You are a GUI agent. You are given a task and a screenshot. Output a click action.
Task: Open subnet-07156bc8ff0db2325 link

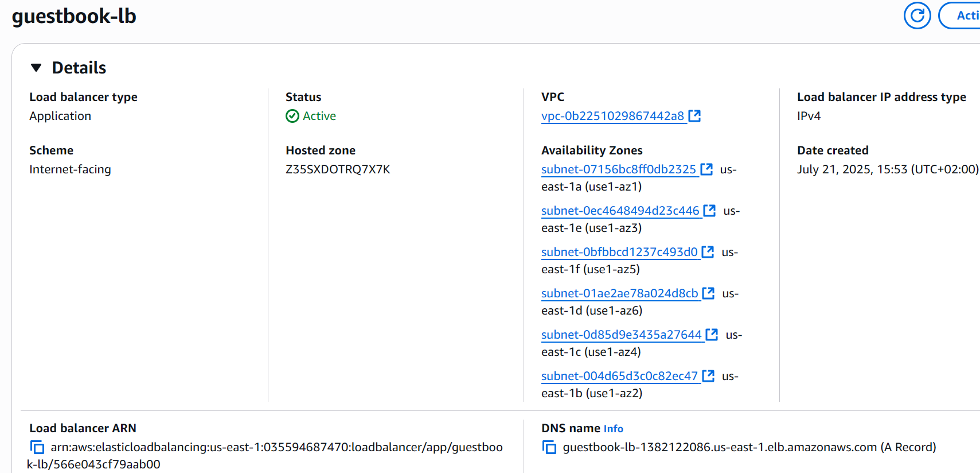coord(618,169)
